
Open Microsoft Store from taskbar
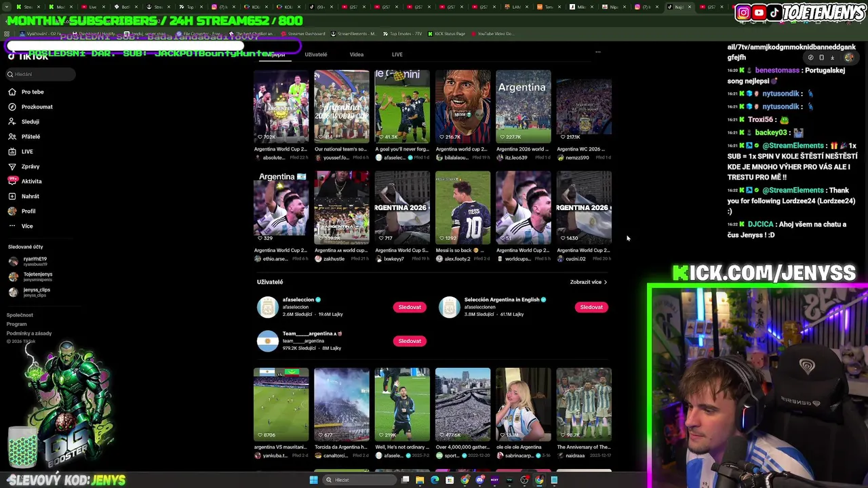[x=450, y=480]
